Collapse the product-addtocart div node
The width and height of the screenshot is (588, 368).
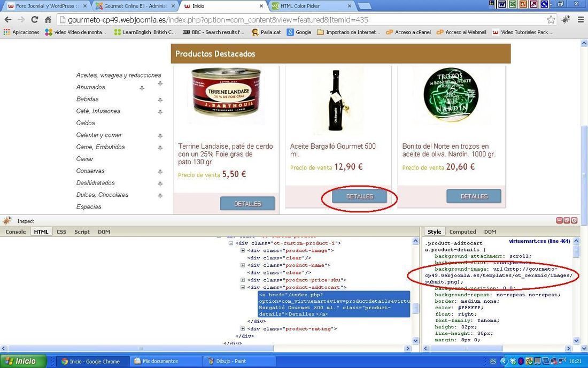pyautogui.click(x=243, y=287)
